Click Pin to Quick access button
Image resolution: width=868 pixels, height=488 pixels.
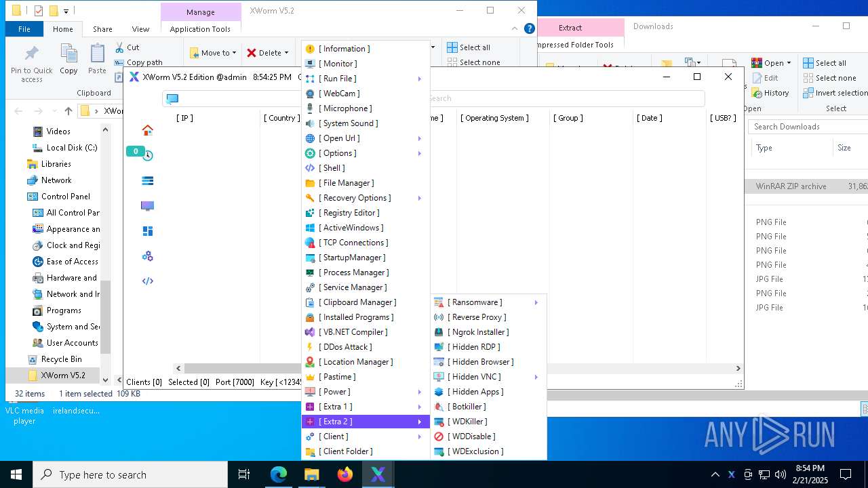(31, 64)
